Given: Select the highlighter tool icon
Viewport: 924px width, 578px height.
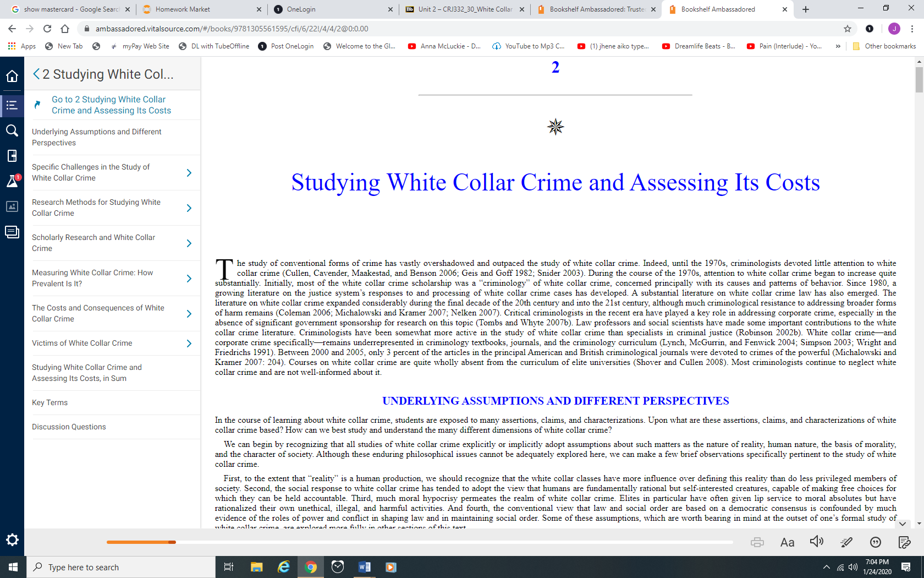Looking at the screenshot, I should point(846,542).
